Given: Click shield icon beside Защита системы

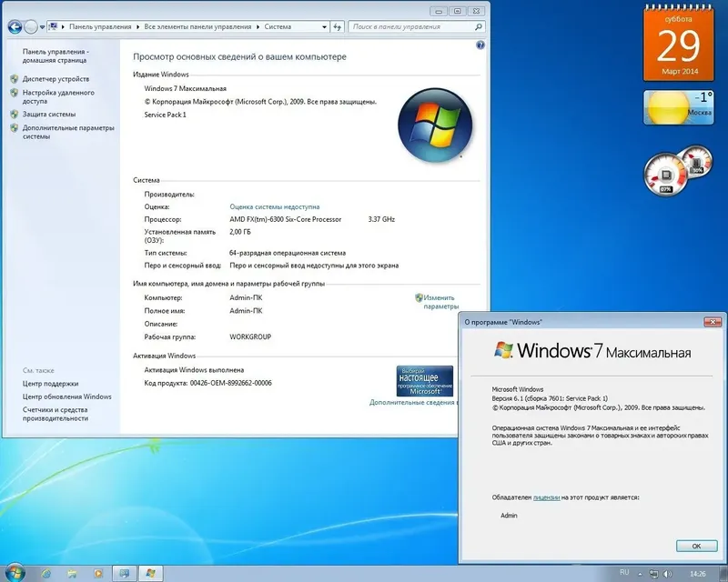Looking at the screenshot, I should (15, 115).
